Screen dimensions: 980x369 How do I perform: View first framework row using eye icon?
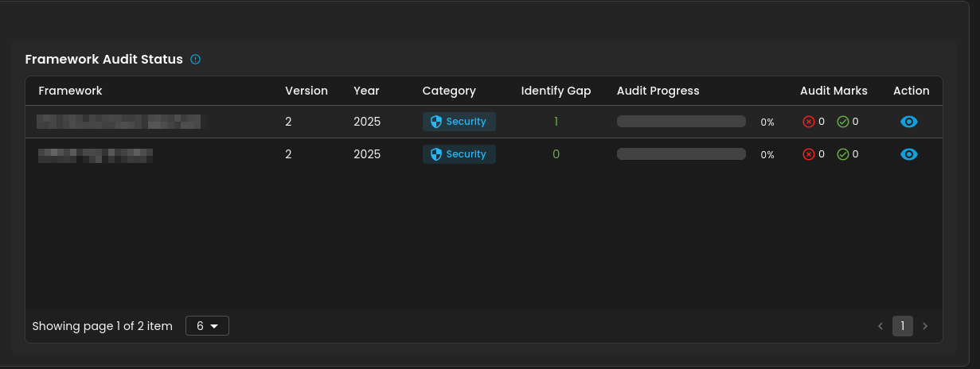pos(908,122)
